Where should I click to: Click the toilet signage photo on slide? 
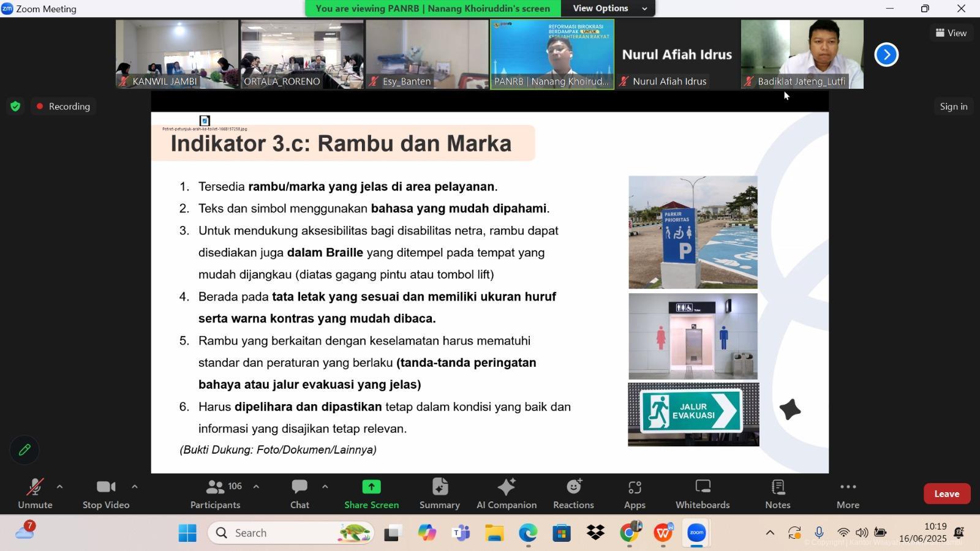[693, 336]
